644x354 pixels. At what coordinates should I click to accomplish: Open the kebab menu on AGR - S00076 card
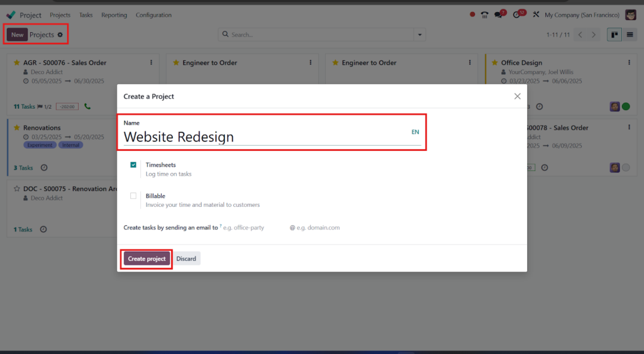151,63
